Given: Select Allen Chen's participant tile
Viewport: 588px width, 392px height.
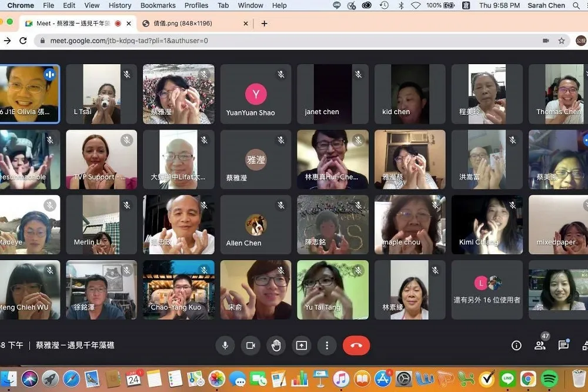Looking at the screenshot, I should (x=256, y=224).
